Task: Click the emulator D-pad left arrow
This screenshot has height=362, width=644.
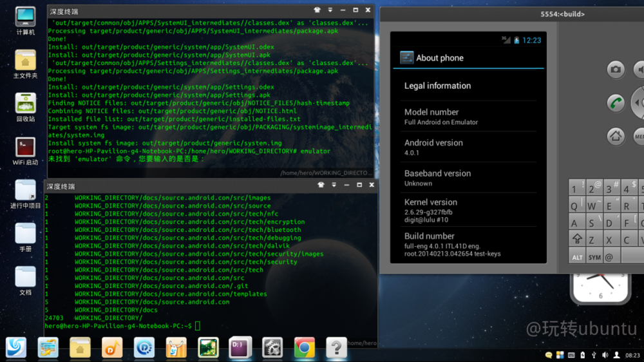Action: 638,102
